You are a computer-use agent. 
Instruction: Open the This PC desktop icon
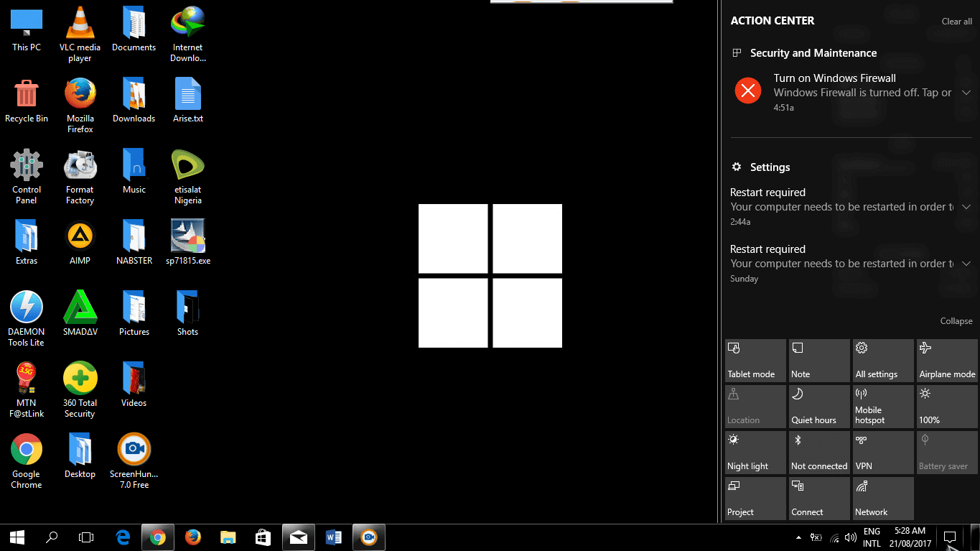point(27,29)
